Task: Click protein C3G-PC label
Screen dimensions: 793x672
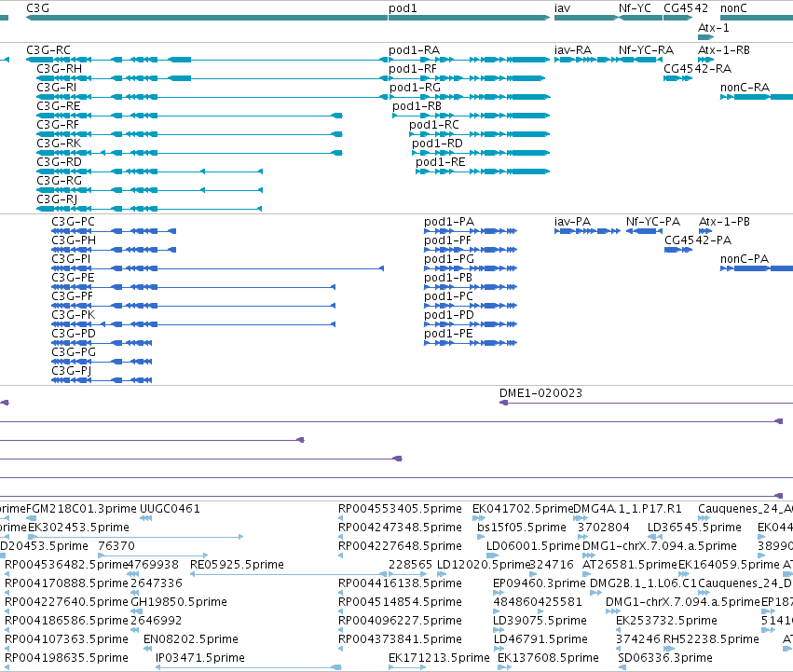Action: point(74,222)
